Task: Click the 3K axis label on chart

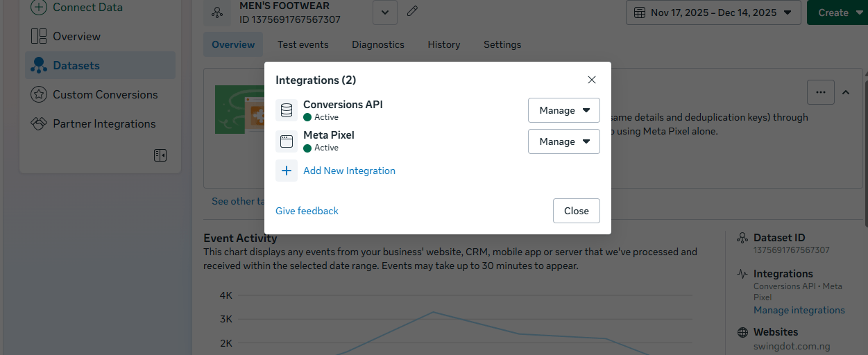Action: coord(225,319)
